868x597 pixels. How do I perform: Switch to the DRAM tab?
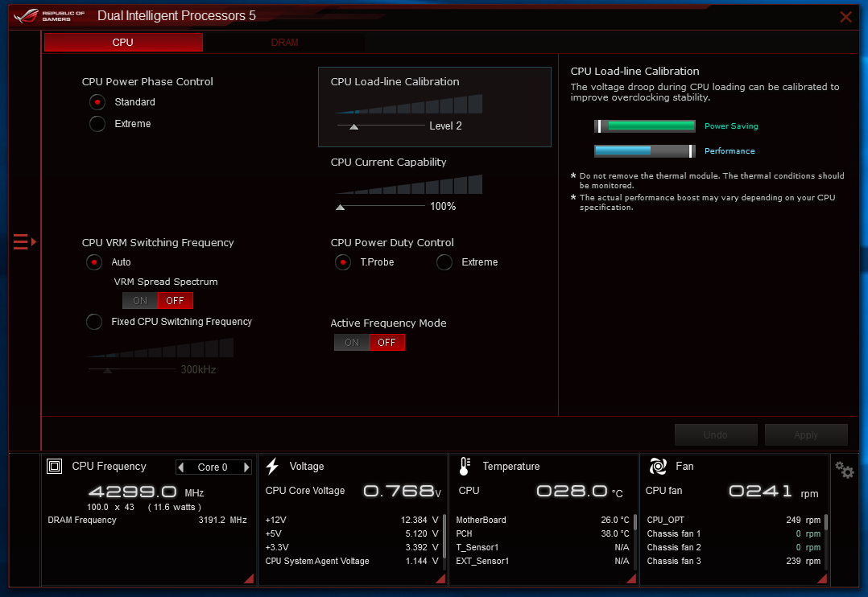(284, 43)
